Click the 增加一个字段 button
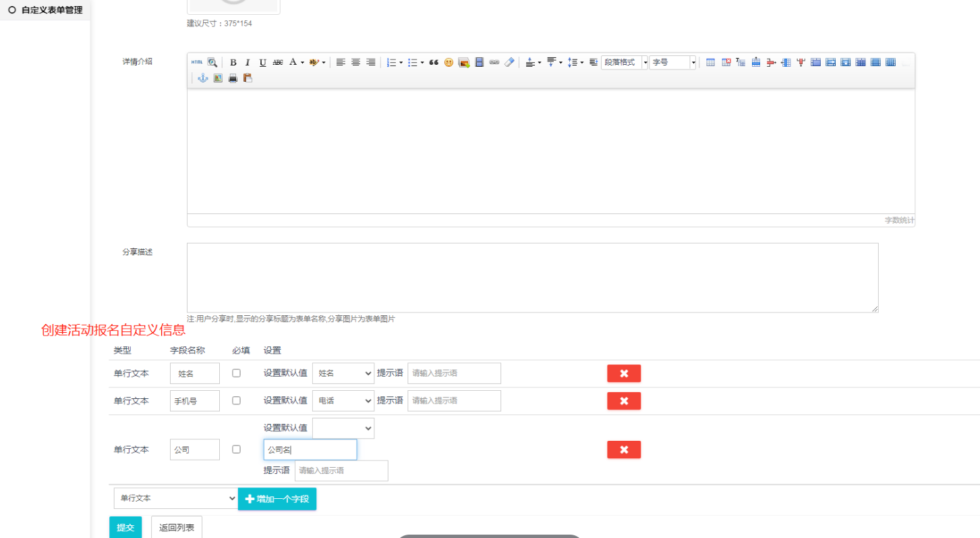The height and width of the screenshot is (538, 980). coord(277,499)
